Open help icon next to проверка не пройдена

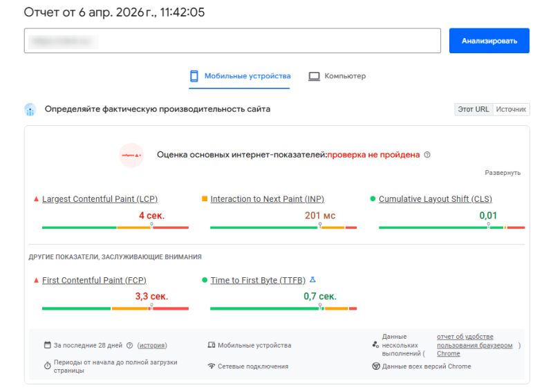click(x=427, y=155)
